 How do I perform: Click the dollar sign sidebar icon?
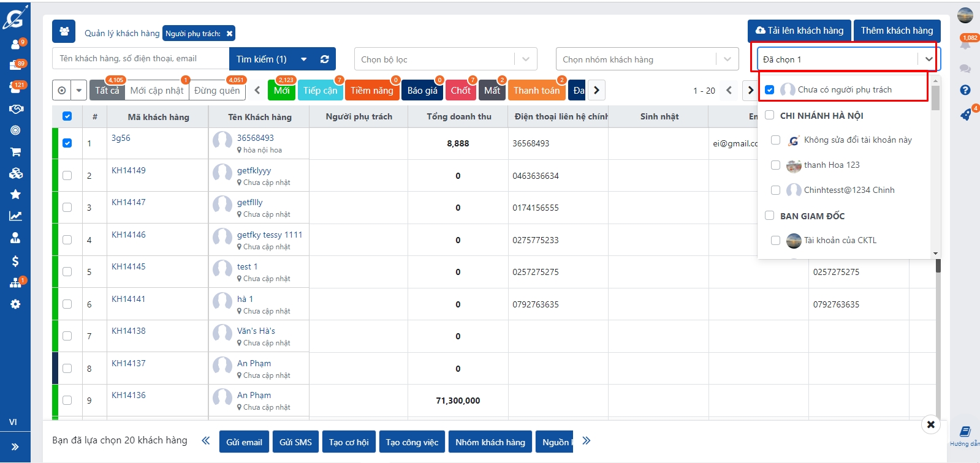coord(15,262)
